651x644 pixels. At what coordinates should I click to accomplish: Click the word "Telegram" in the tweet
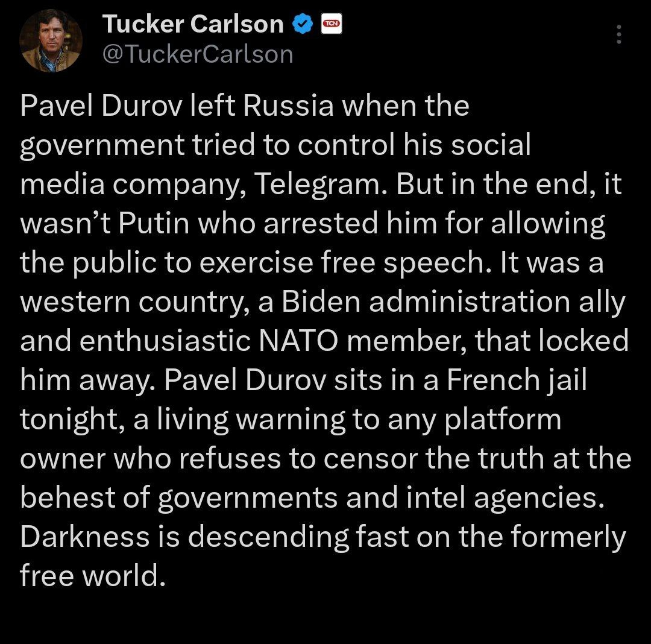click(x=320, y=185)
